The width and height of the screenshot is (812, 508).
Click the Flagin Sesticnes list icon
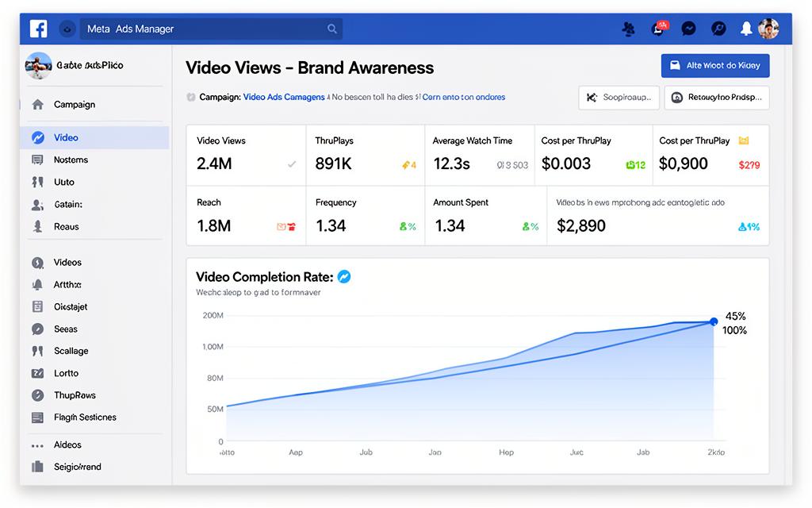coord(37,418)
